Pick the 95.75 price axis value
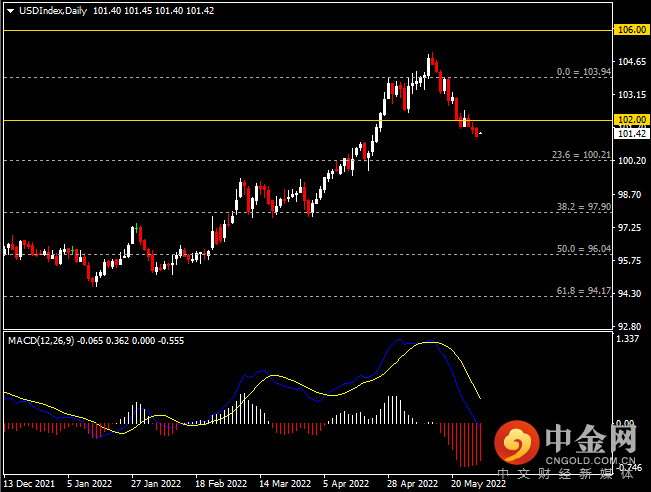This screenshot has width=651, height=492. [632, 260]
